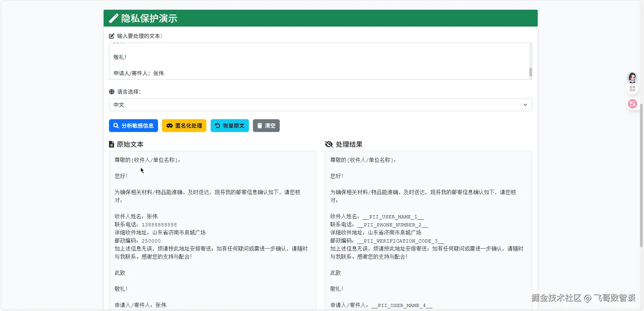This screenshot has width=644, height=311.
Task: Click the grid-plus icon under the avatar
Action: [632, 89]
